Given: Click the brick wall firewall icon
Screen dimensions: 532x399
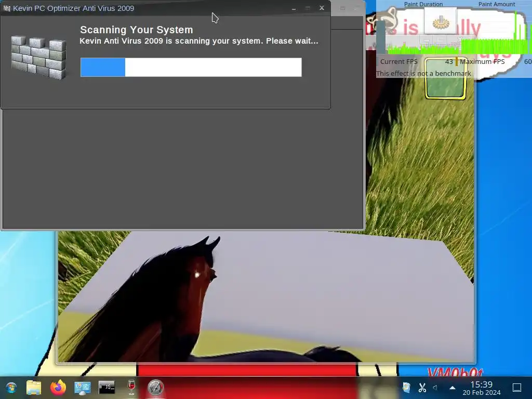Looking at the screenshot, I should 38,57.
